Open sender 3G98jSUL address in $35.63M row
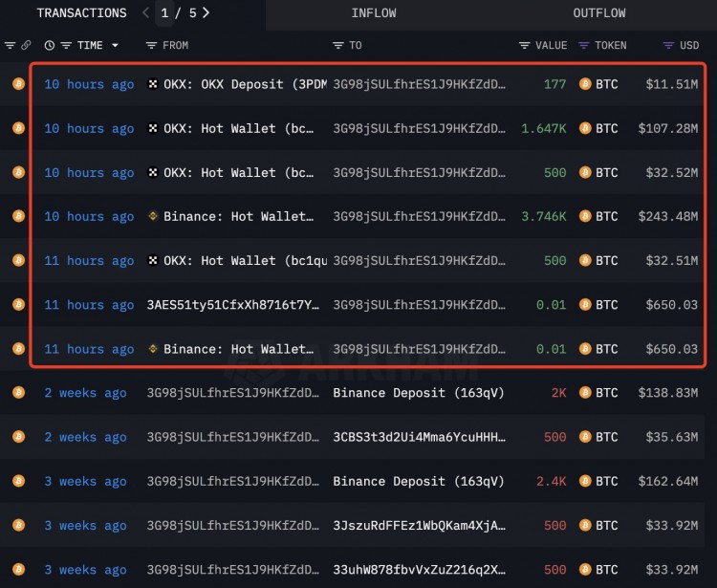717x588 pixels. 233,437
